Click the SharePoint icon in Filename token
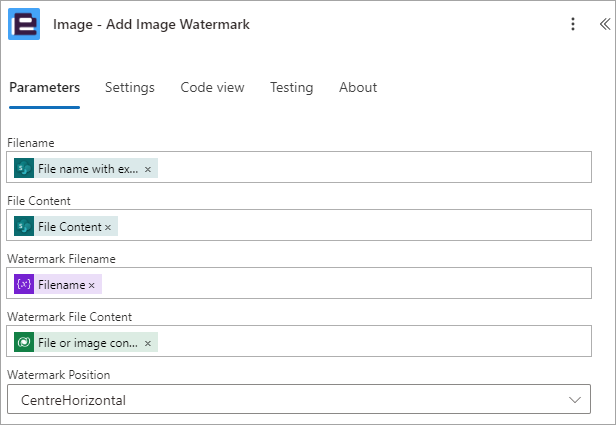Viewport: 616px width, 425px height. pos(24,169)
